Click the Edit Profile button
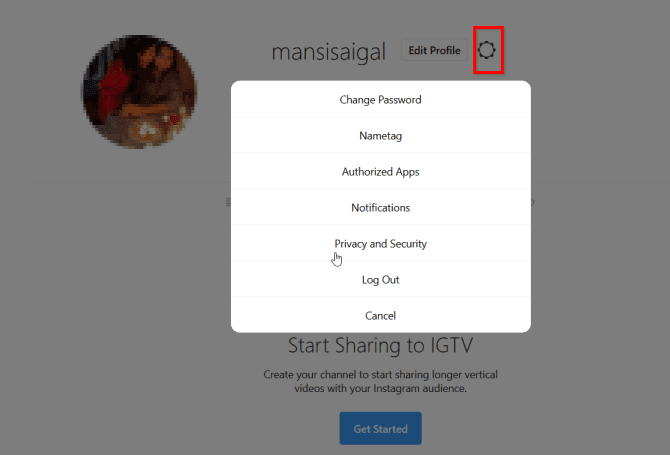The height and width of the screenshot is (455, 670). [x=434, y=50]
